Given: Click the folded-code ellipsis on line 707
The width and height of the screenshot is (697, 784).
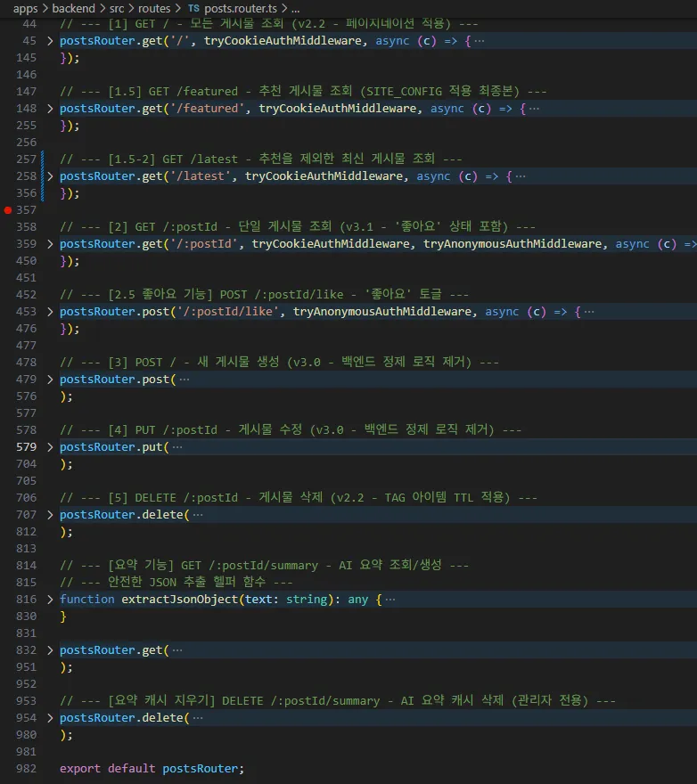Looking at the screenshot, I should pyautogui.click(x=198, y=515).
